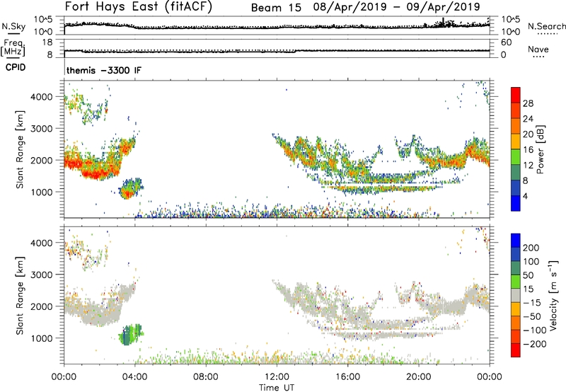566x392 pixels.
Task: Click 'Slant Range [km]' label of the power panel
Action: [20, 149]
